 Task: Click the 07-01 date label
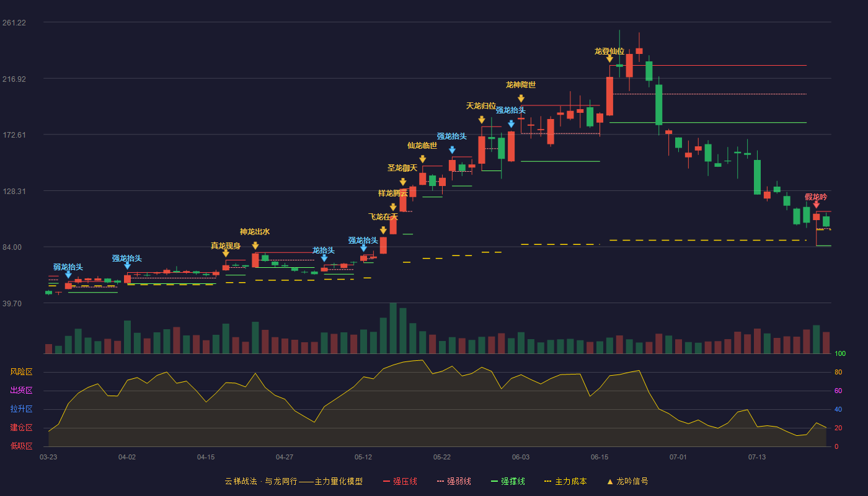pyautogui.click(x=678, y=457)
